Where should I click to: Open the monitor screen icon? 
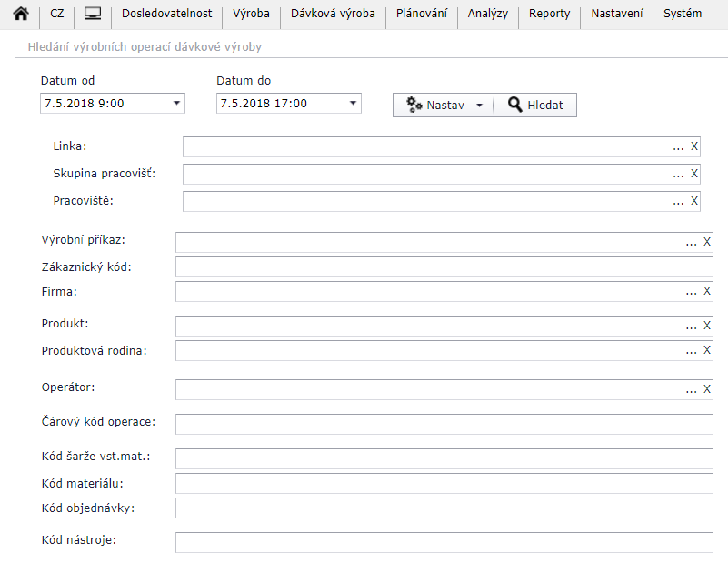(x=92, y=15)
